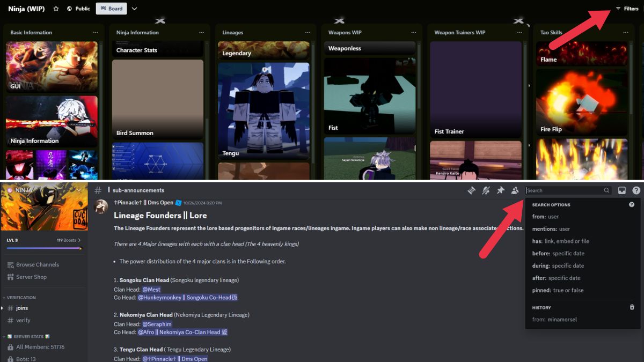This screenshot has width=644, height=362.
Task: Open the Filters panel on the board
Action: [x=627, y=9]
